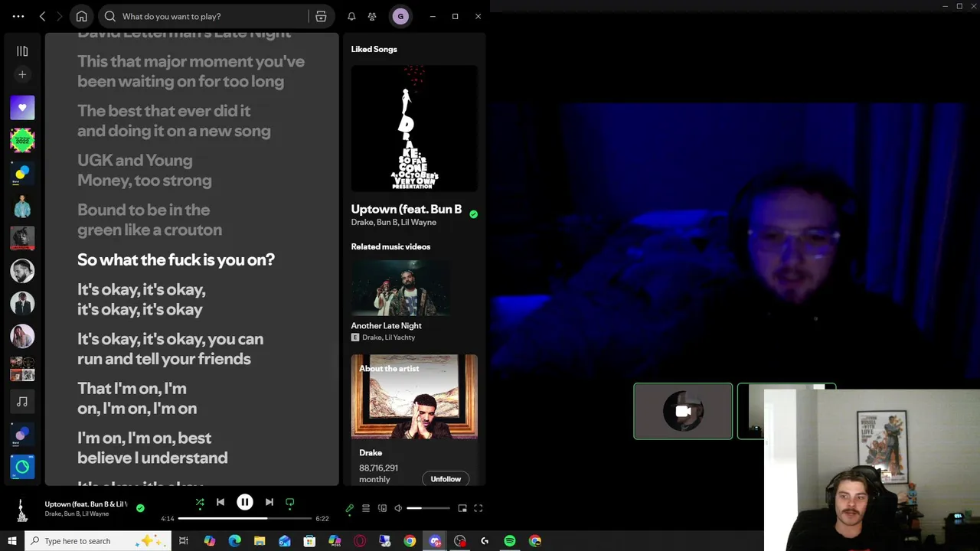
Task: Open the Windows Start menu
Action: pos(11,541)
